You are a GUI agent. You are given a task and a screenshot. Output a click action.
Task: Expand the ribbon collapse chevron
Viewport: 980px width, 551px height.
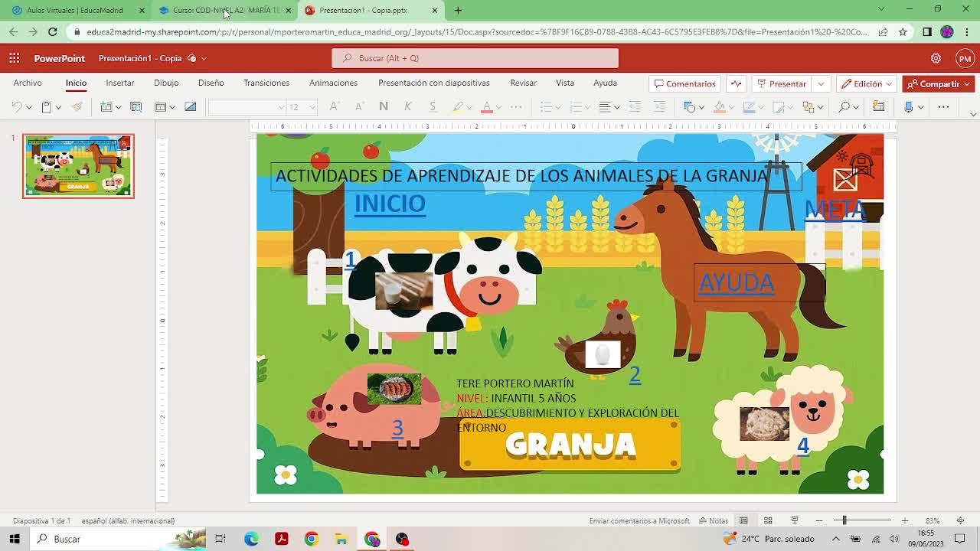pyautogui.click(x=973, y=115)
